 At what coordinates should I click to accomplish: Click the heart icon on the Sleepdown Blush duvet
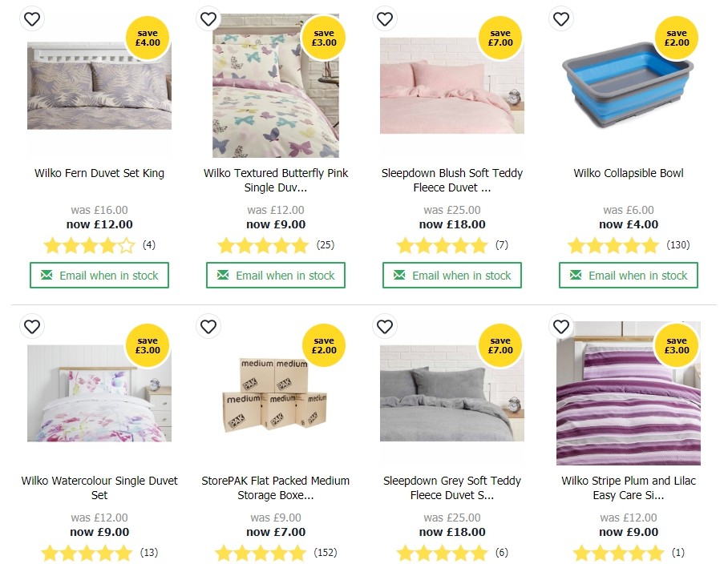click(x=385, y=18)
